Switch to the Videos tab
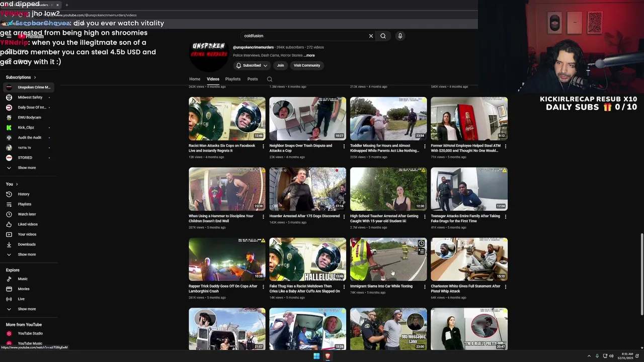This screenshot has height=362, width=644. 213,79
